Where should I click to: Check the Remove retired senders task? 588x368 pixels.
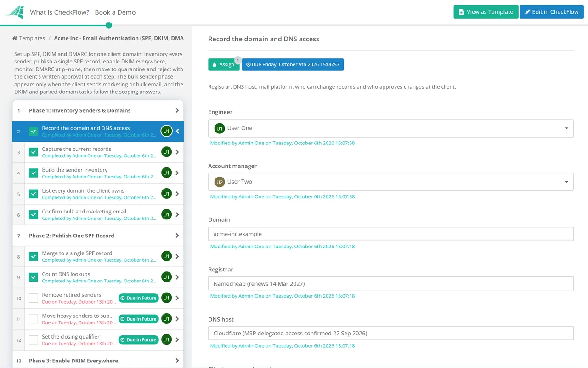(x=34, y=298)
